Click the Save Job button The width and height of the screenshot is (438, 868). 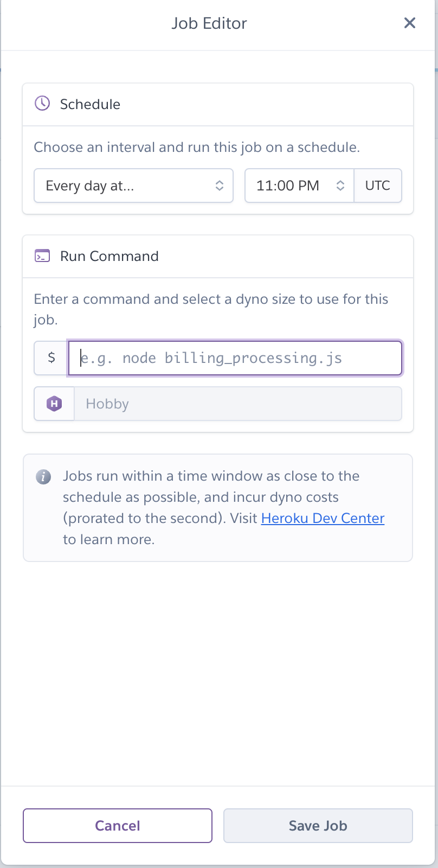tap(318, 826)
